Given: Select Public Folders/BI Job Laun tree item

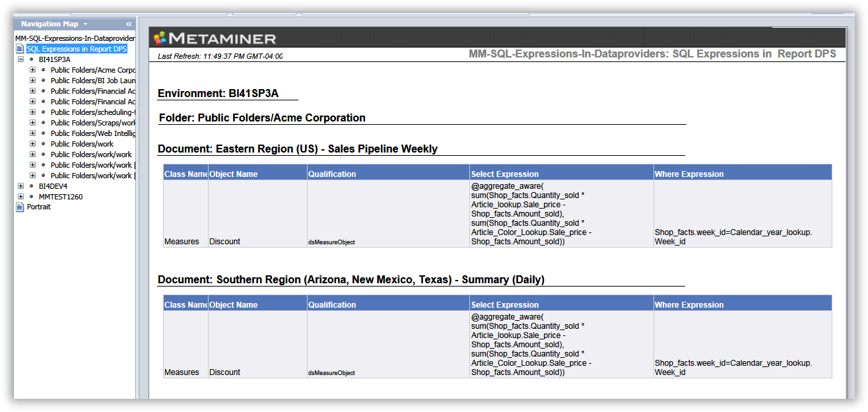Looking at the screenshot, I should pos(93,81).
